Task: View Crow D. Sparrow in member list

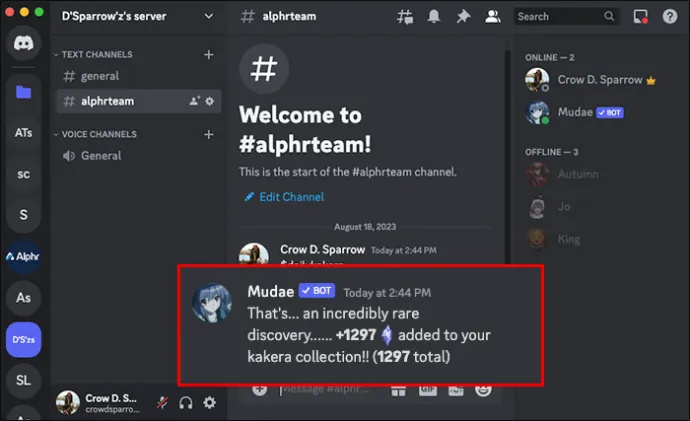Action: point(590,80)
